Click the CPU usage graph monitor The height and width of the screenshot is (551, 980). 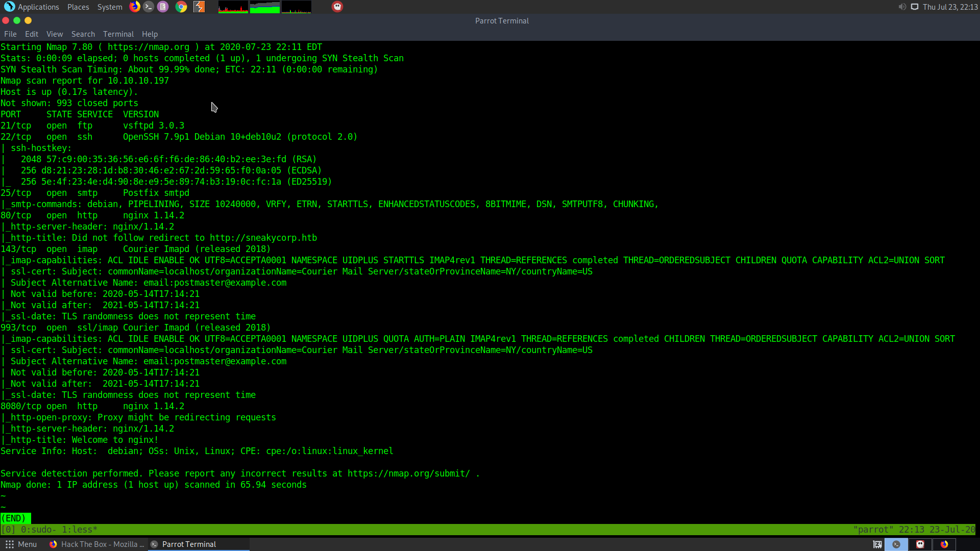coord(233,7)
